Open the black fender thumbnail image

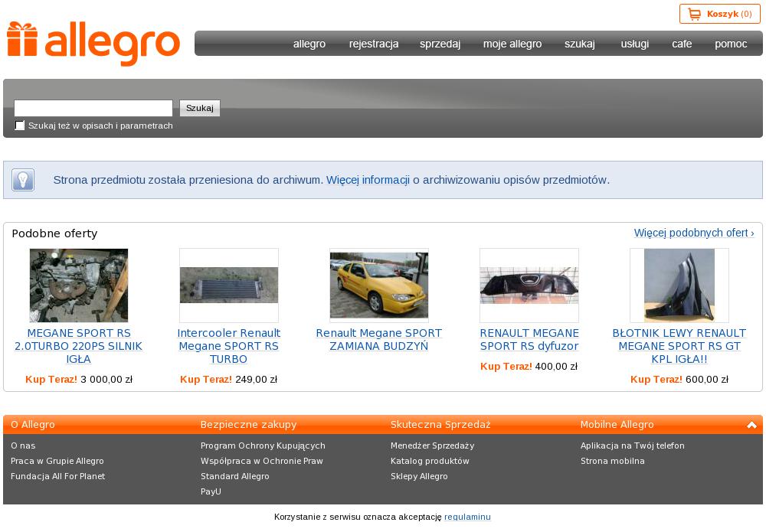click(x=679, y=286)
